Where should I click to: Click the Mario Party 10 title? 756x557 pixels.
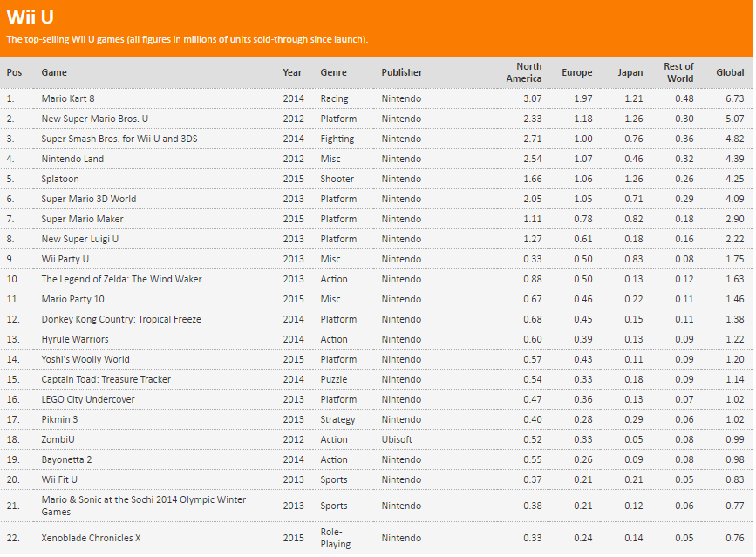[72, 300]
